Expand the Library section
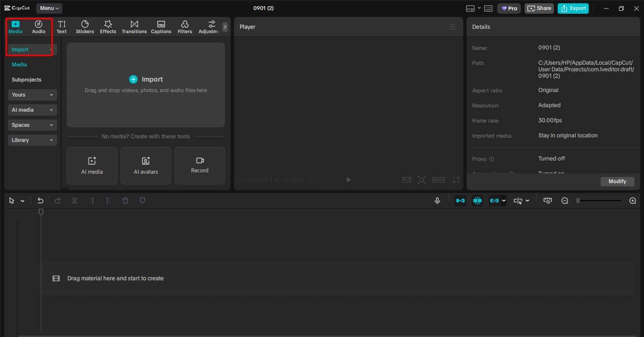Image resolution: width=644 pixels, height=337 pixels. (32, 140)
